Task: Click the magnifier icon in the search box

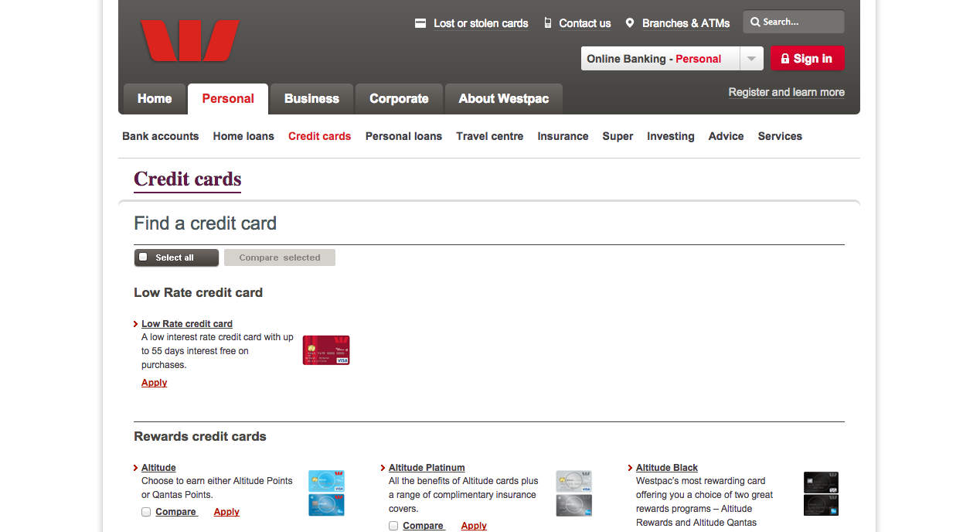Action: point(755,22)
